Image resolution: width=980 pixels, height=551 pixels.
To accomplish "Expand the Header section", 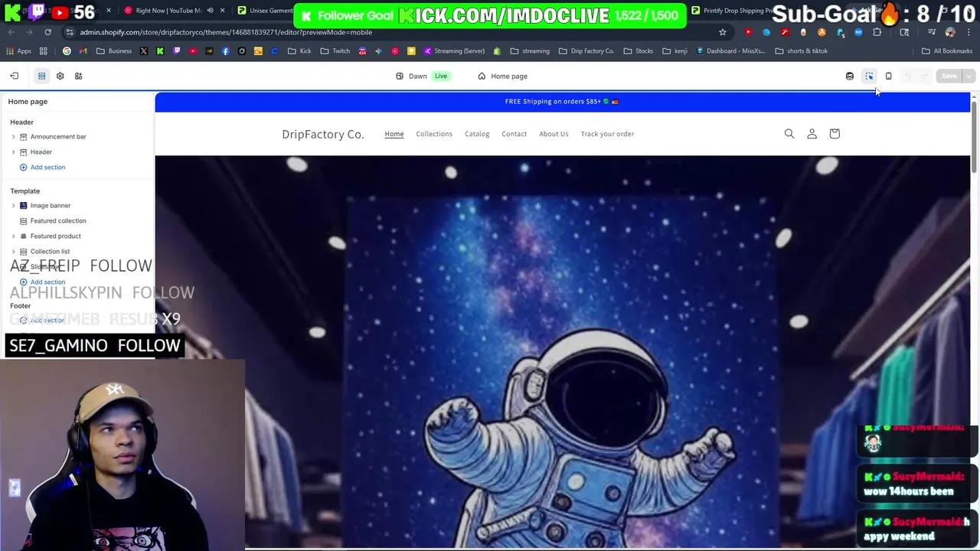I will 13,152.
